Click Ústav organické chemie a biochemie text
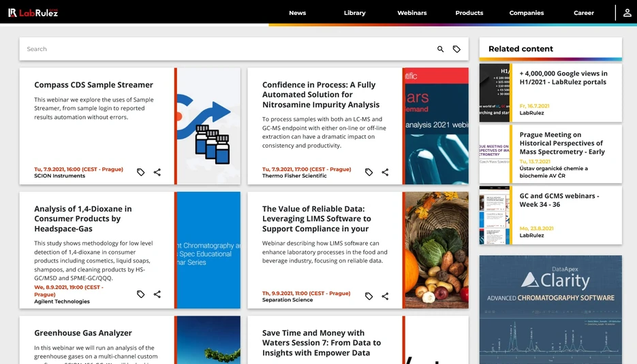The width and height of the screenshot is (637, 364). 553,172
